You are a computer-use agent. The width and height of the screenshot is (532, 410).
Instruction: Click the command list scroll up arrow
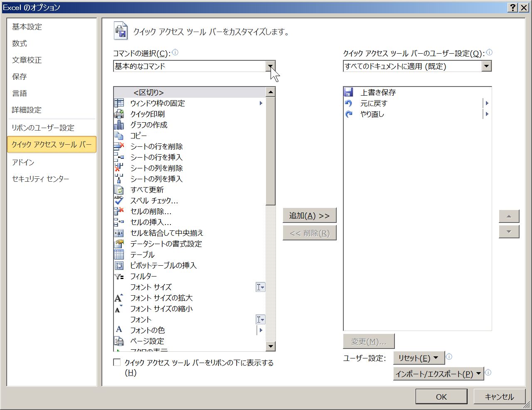[x=271, y=92]
